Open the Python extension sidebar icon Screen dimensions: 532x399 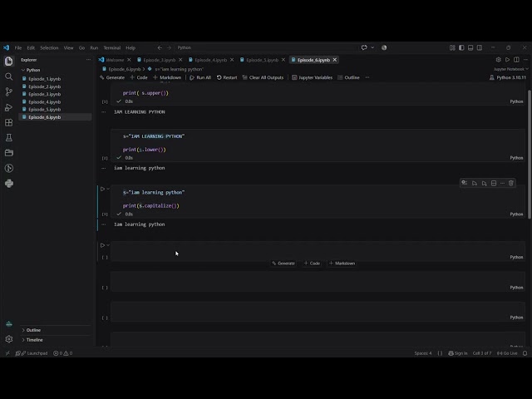point(9,184)
